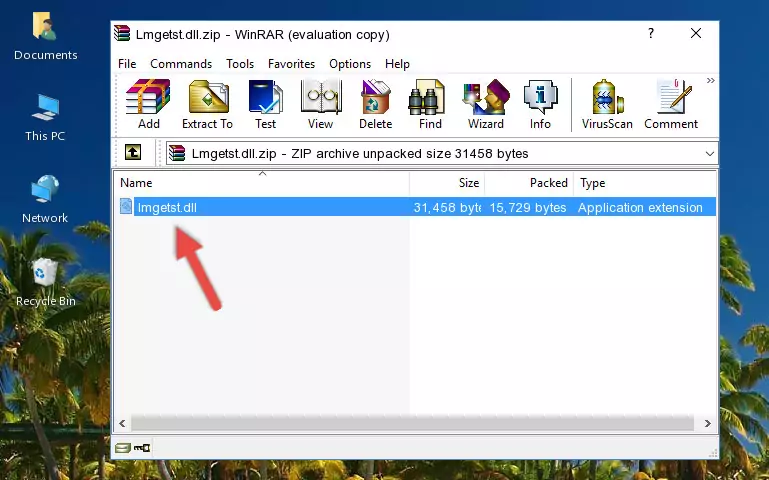Show archive Info

[x=540, y=104]
